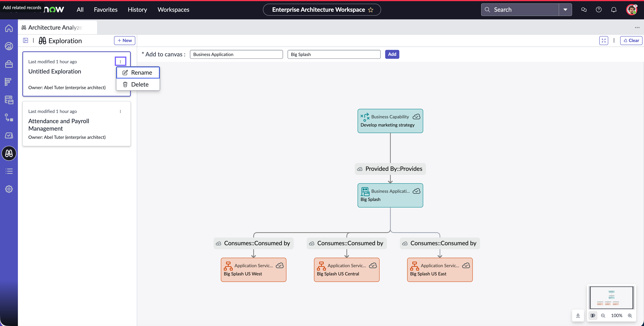Open the workflow nodes sidebar icon
The height and width of the screenshot is (326, 644).
pyautogui.click(x=9, y=118)
